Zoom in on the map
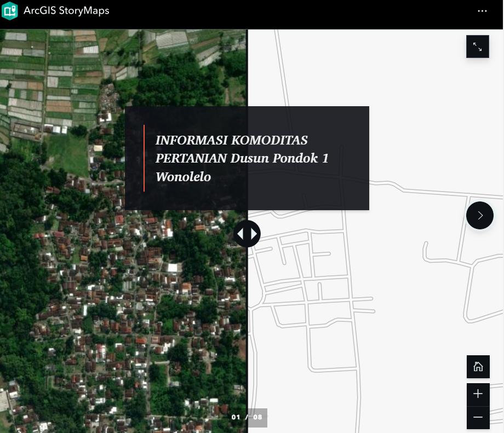The height and width of the screenshot is (433, 504). pos(478,394)
